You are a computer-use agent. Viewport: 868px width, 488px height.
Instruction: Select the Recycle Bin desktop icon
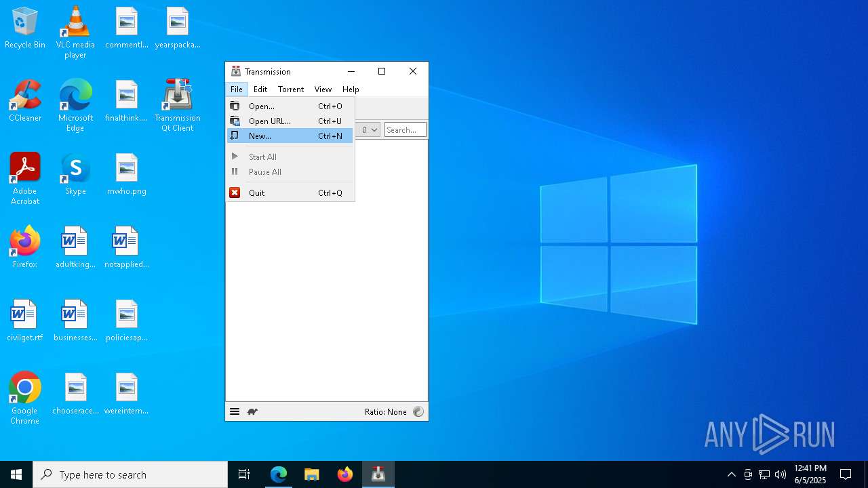(x=25, y=28)
